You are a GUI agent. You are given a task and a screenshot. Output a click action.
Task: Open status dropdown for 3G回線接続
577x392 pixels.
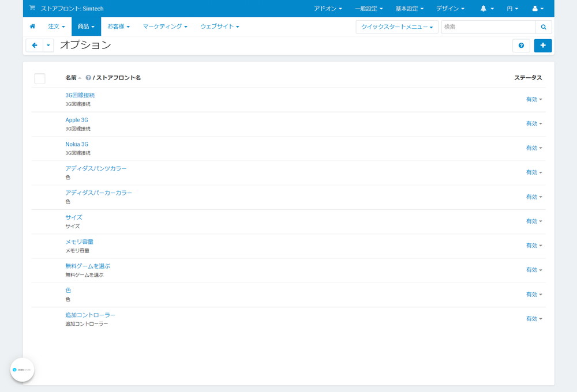pyautogui.click(x=534, y=99)
